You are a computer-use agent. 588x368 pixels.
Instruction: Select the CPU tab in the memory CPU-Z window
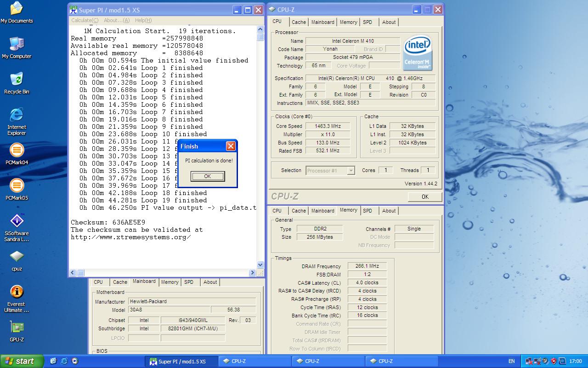coord(277,211)
